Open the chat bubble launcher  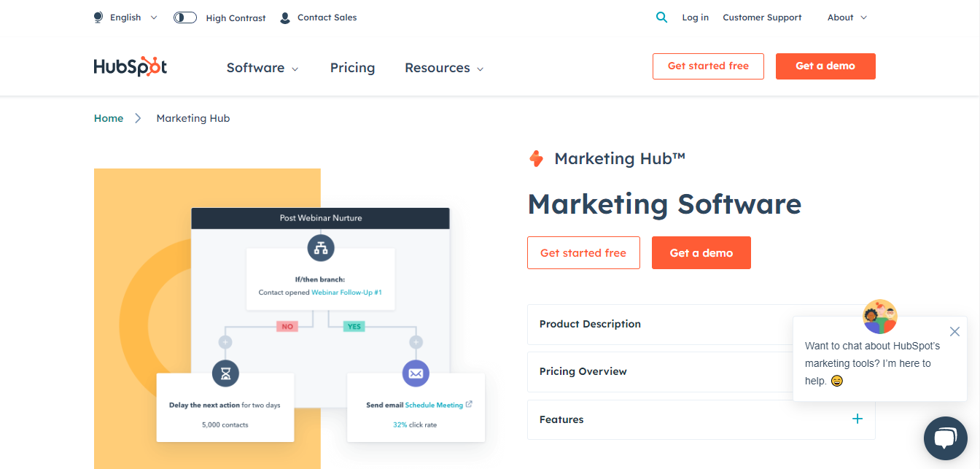[x=945, y=438]
